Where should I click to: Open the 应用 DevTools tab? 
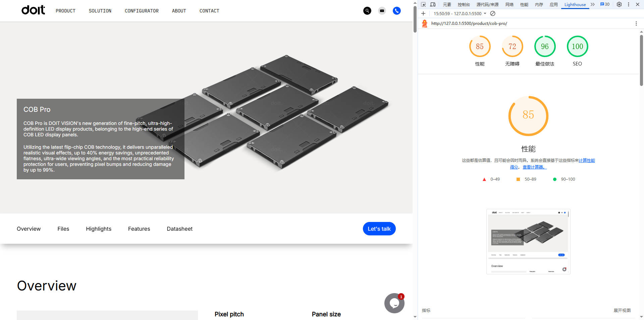[553, 4]
